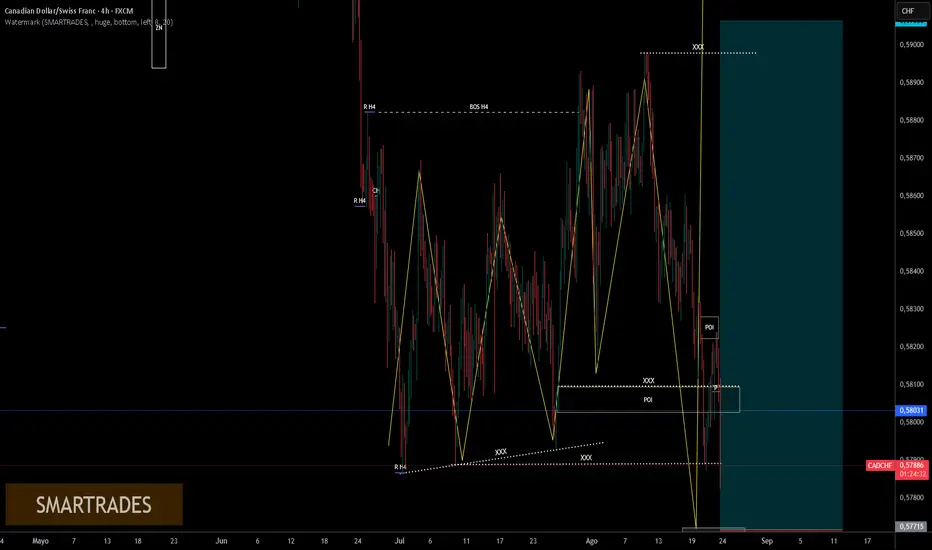Viewport: 932px width, 550px height.
Task: Click the 0,58100 price axis value
Action: click(x=911, y=385)
